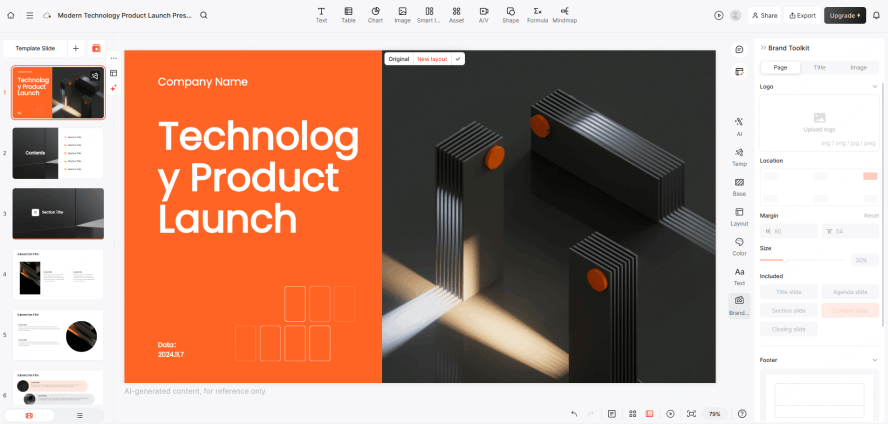Open the zoom percentage dropdown showing 79%
The image size is (888, 424).
(715, 413)
